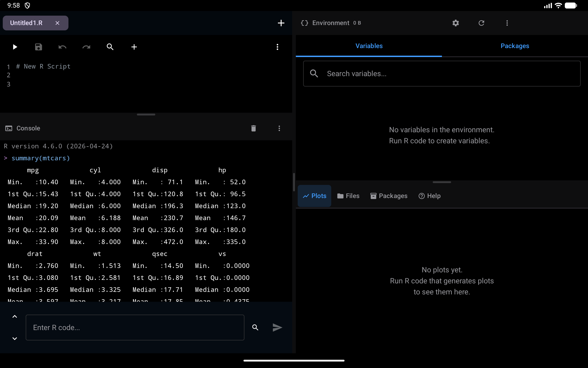Search the console with the magnifier next to the input
The width and height of the screenshot is (588, 368).
[x=255, y=327]
